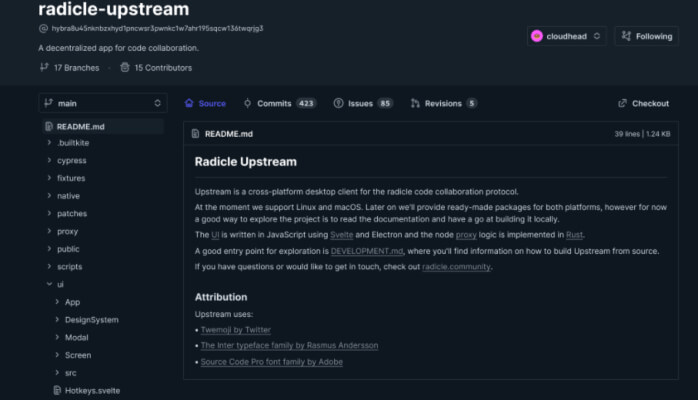The image size is (698, 400).
Task: Click the house icon on Source tab
Action: click(x=189, y=103)
